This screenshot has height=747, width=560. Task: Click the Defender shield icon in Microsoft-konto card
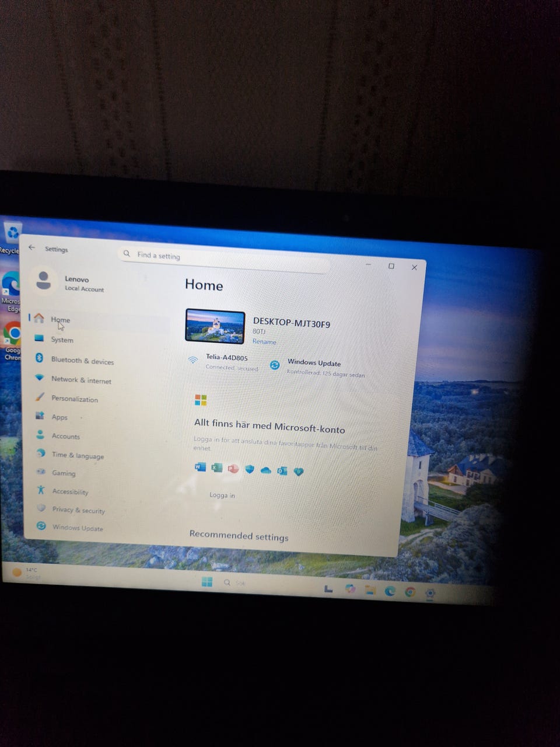tap(250, 469)
